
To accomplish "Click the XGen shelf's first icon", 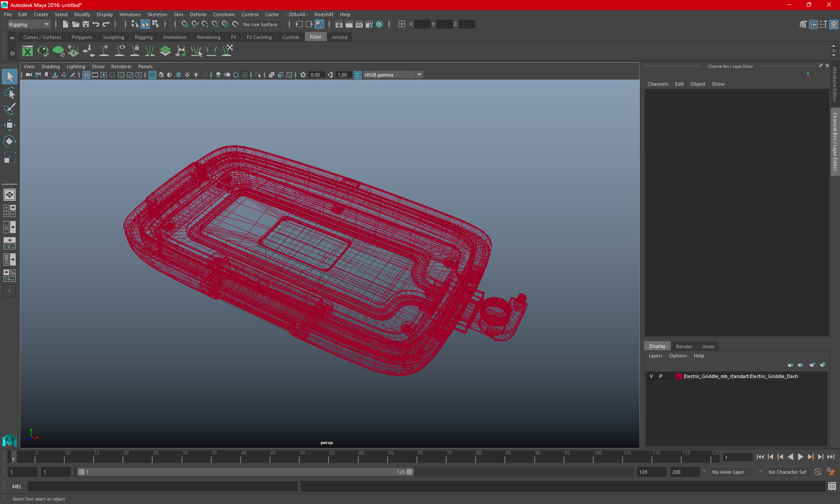I will tap(28, 51).
